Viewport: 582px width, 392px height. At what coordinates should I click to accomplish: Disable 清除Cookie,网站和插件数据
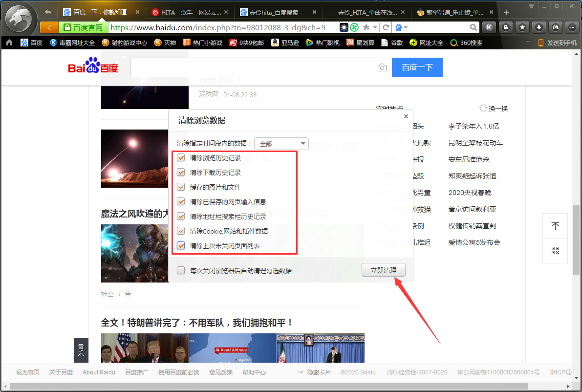pyautogui.click(x=181, y=231)
